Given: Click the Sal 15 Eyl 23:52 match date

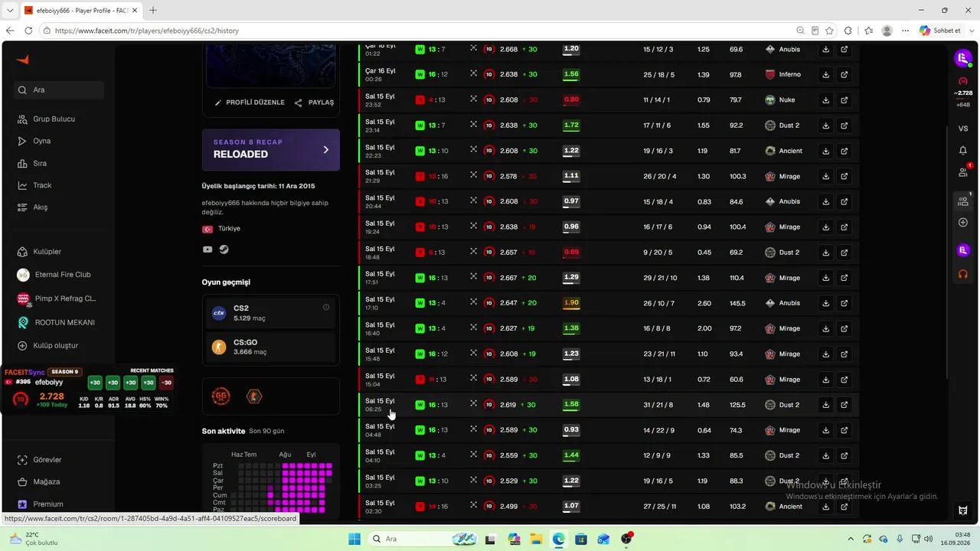Looking at the screenshot, I should click(x=380, y=100).
